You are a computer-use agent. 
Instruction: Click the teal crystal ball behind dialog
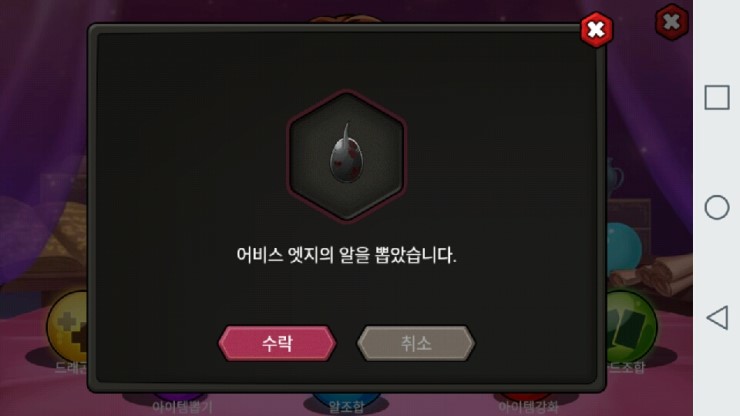(624, 247)
